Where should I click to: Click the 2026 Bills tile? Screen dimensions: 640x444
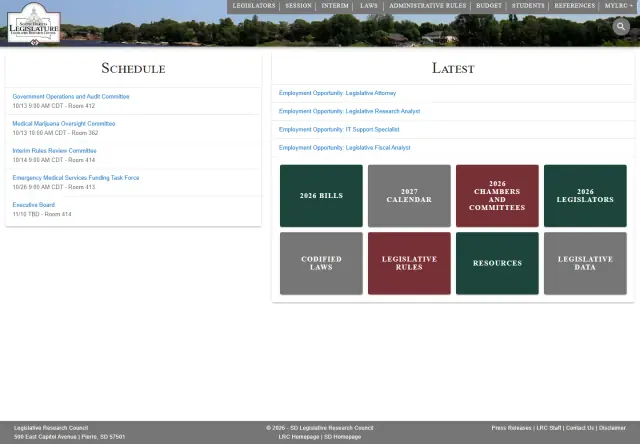321,196
